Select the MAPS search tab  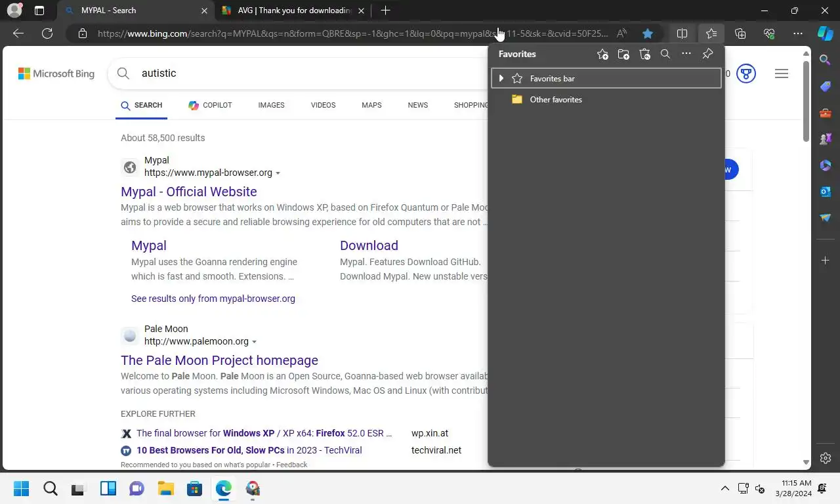tap(371, 105)
